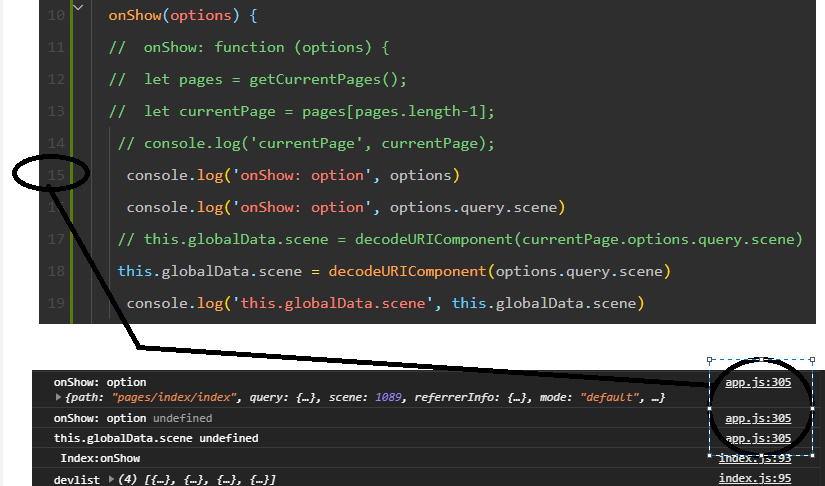Click "options.query.scene" in the second console.log line
The width and height of the screenshot is (825, 486).
click(x=474, y=207)
